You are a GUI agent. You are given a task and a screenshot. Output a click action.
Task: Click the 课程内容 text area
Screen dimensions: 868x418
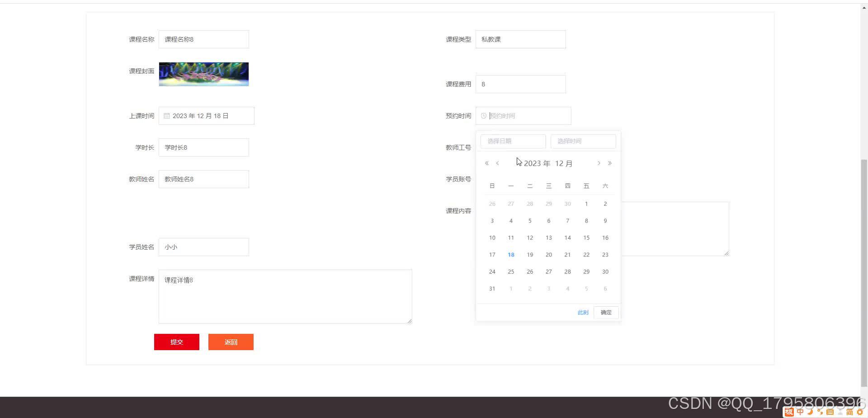(675, 229)
